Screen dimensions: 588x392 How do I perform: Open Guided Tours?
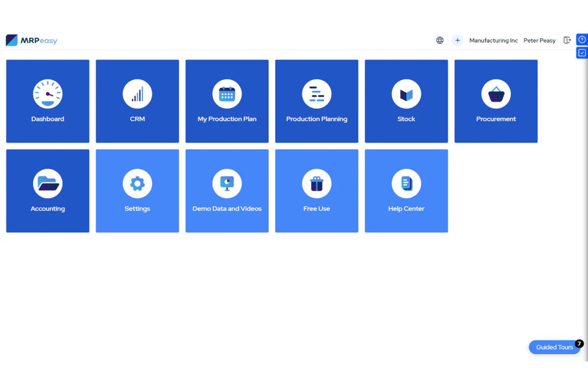pos(555,347)
